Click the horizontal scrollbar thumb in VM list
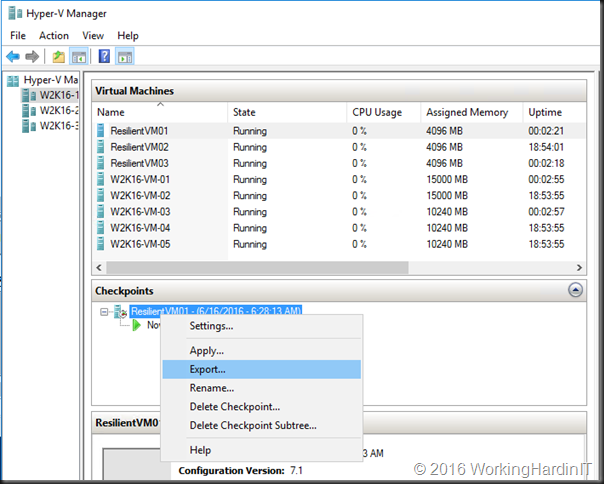The image size is (604, 484). coord(257,267)
